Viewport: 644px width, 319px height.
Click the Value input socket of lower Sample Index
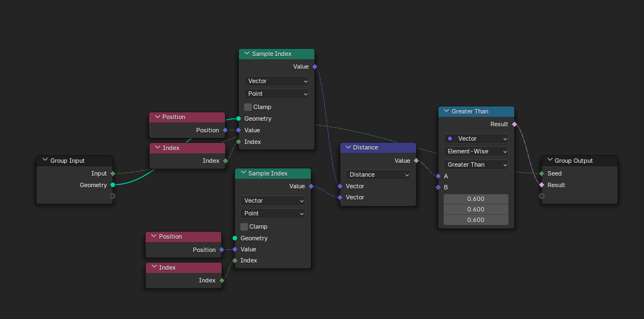pos(235,249)
